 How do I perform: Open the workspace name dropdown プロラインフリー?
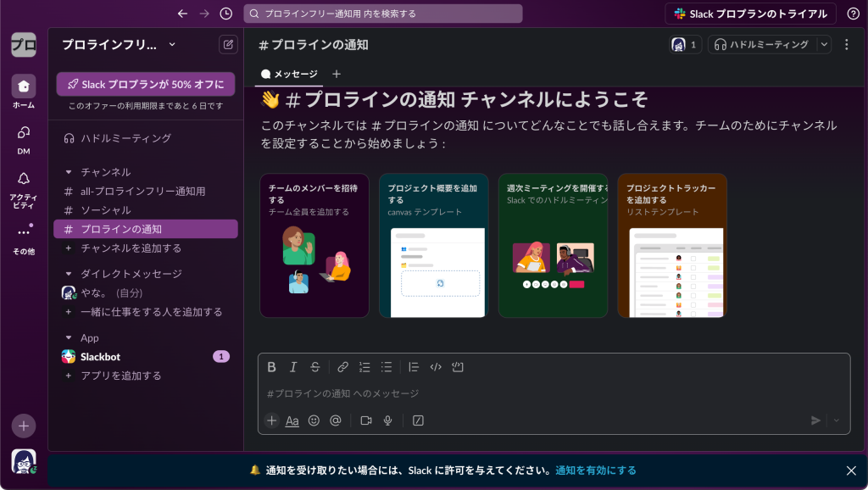click(111, 44)
